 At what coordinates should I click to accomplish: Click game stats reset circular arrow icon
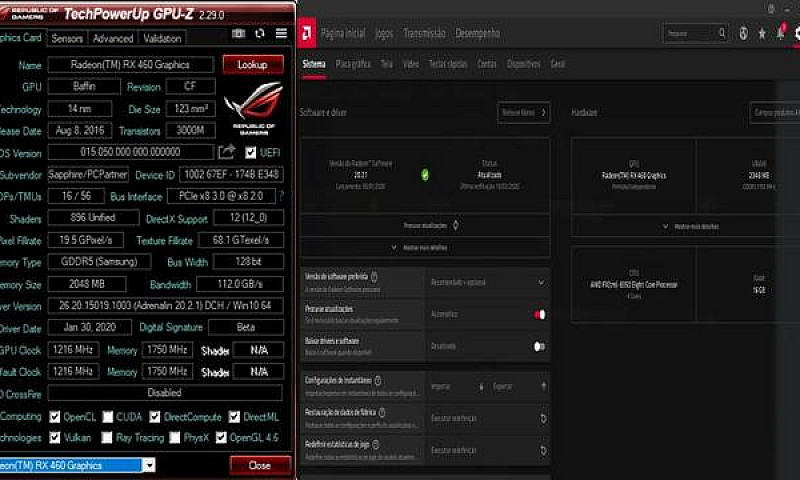tap(543, 450)
